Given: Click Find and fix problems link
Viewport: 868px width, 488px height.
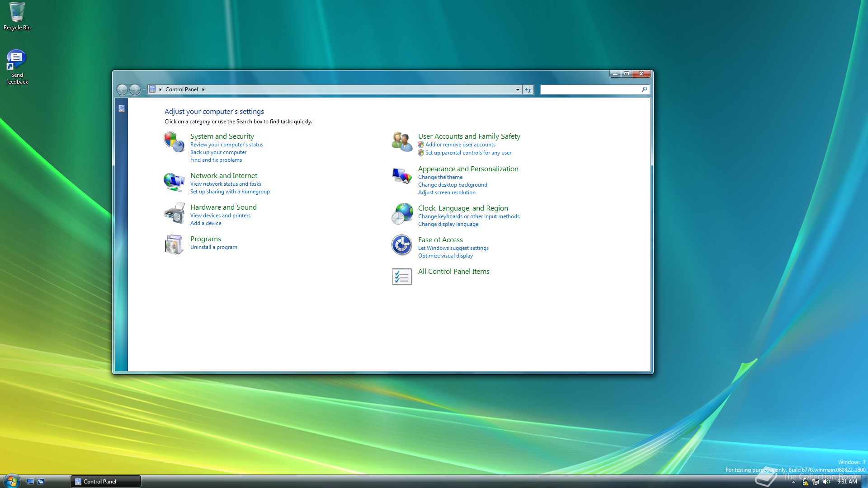Looking at the screenshot, I should coord(216,160).
